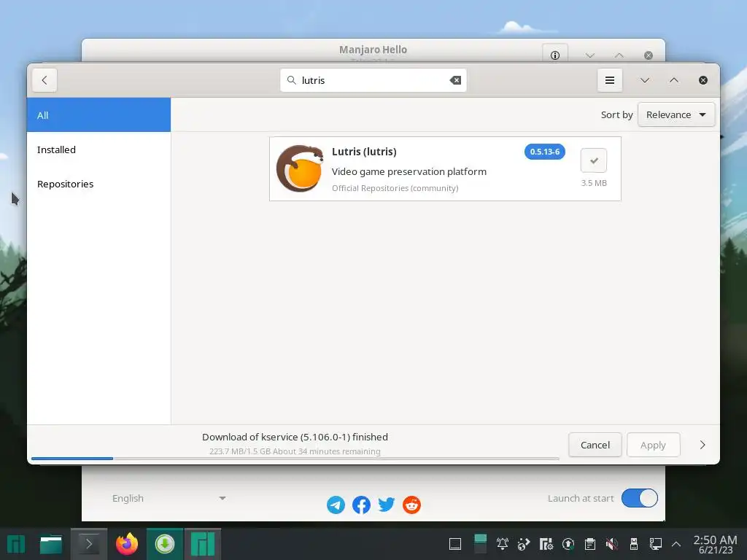Maximize Pamac window with up chevron
The image size is (747, 560).
point(673,80)
